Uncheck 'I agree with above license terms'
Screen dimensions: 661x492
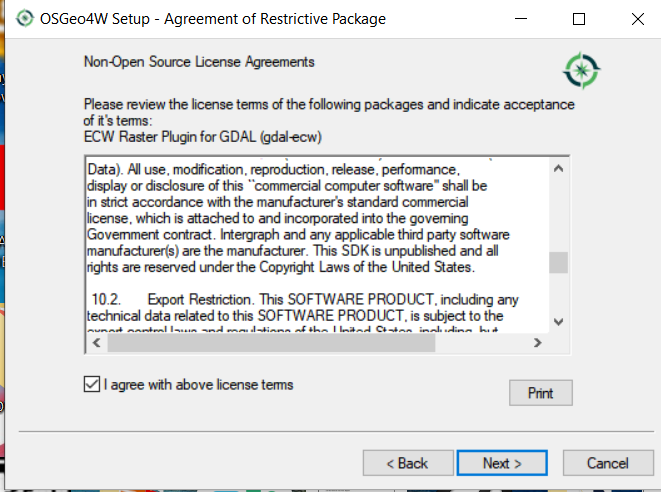[93, 383]
